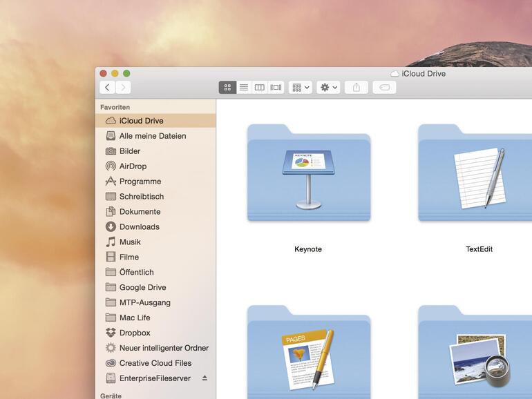
Task: Eject EnterpriseFileserver
Action: pos(205,378)
